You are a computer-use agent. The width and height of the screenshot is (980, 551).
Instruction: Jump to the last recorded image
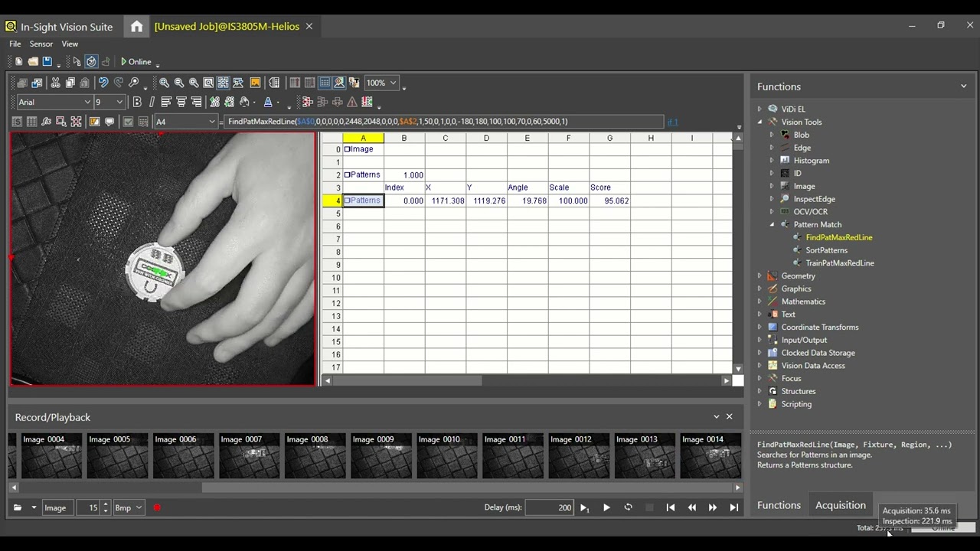click(x=734, y=507)
